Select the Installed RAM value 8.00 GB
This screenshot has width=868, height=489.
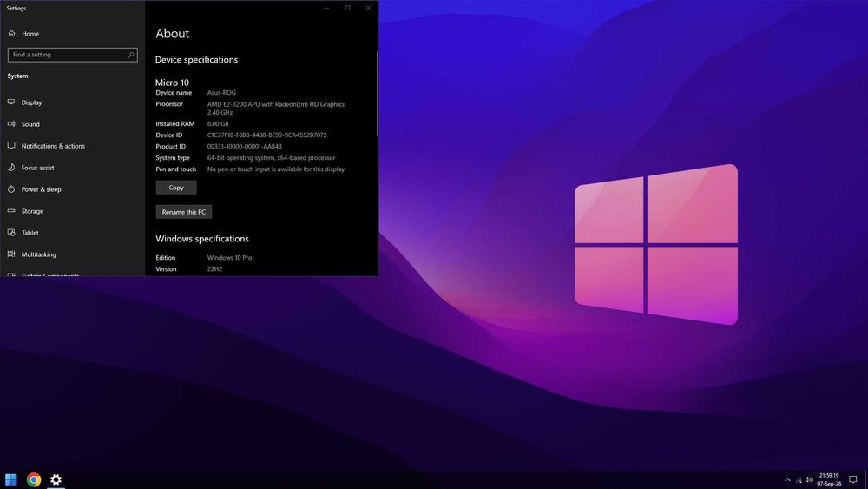[x=218, y=124]
